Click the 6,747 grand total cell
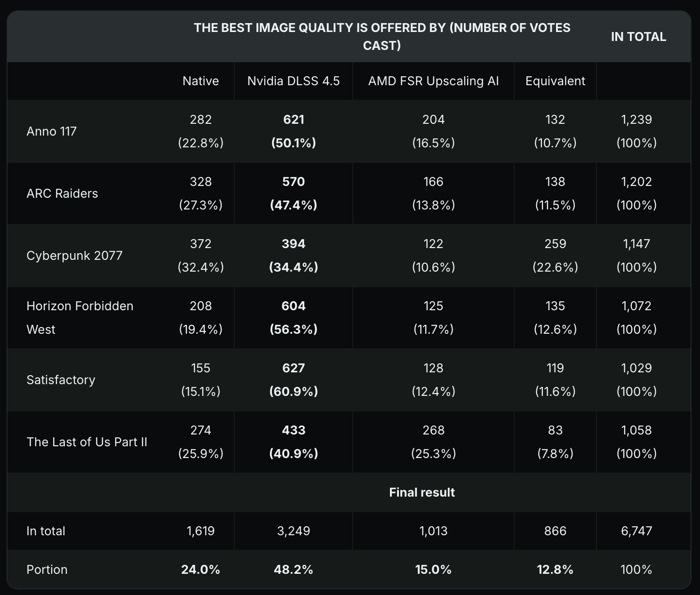Viewport: 700px width, 595px height. click(x=636, y=531)
